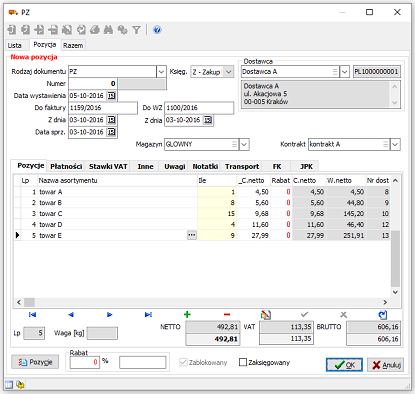Click W.netto value 46,40 for towar D
415x394 pixels.
pos(346,224)
